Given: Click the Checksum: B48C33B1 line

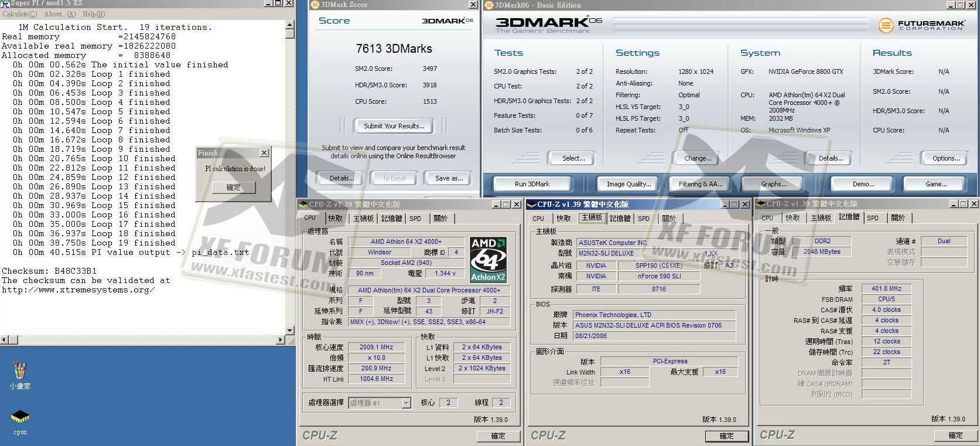Looking at the screenshot, I should [49, 271].
